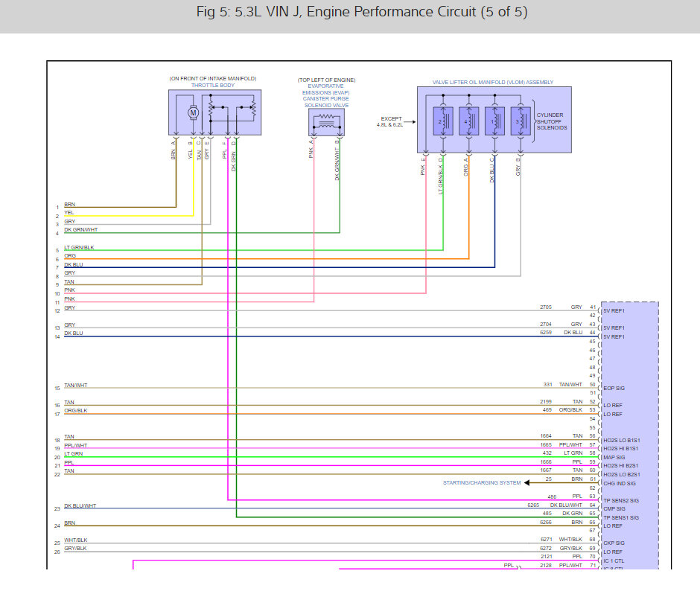700x594 pixels.
Task: Click the (ON FRONT OF INTAKE MANIFOLD) note
Action: (213, 79)
